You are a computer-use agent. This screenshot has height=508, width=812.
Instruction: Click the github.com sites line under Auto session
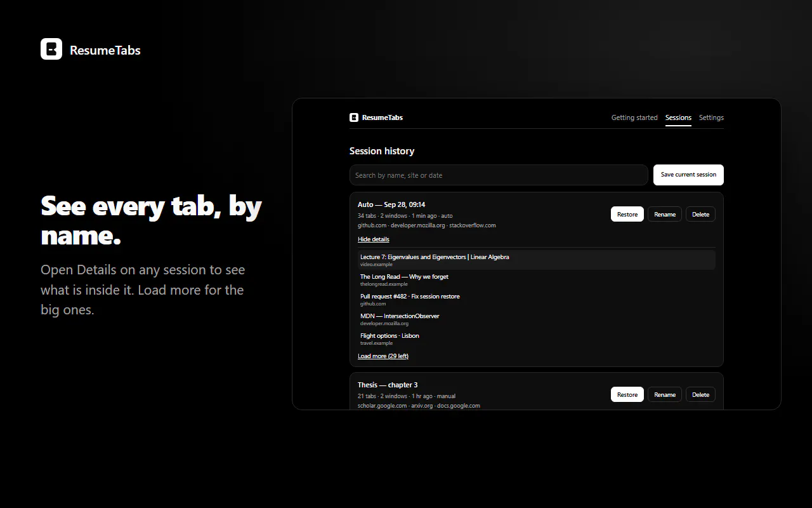point(427,225)
